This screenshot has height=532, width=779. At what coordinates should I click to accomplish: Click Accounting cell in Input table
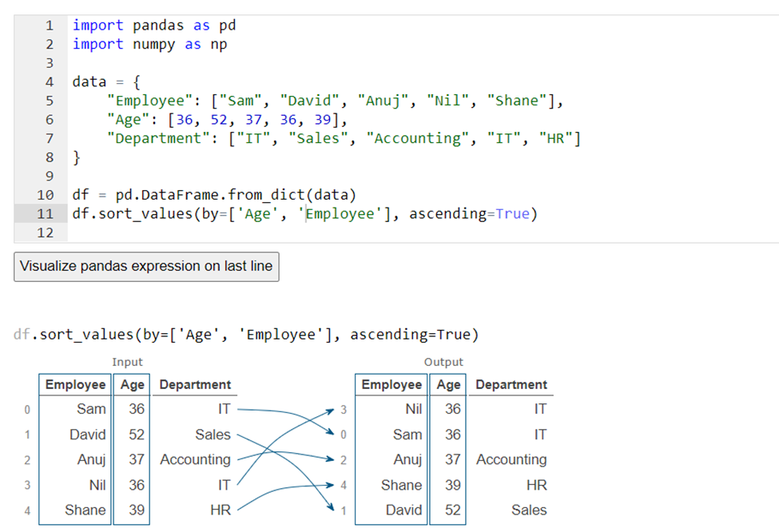(x=195, y=459)
